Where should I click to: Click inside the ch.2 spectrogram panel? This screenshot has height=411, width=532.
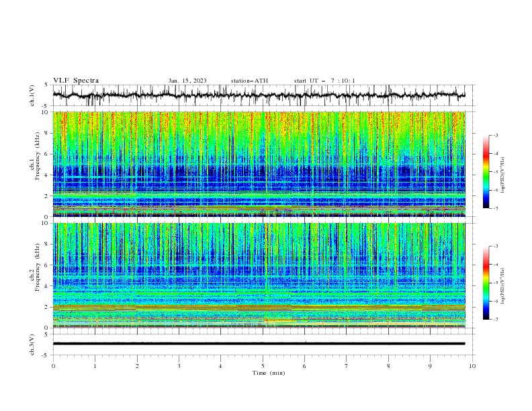point(259,275)
